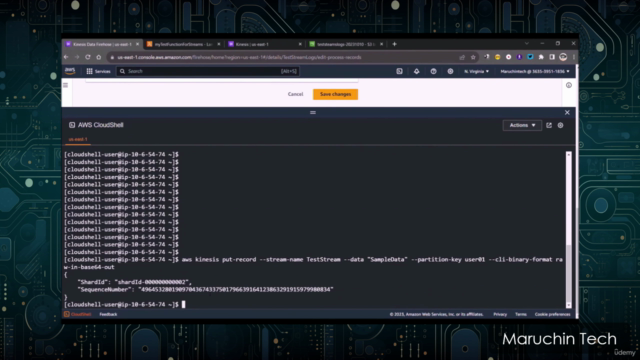Click the ShardId output line
Viewport: 640px width, 360px height.
pos(134,282)
